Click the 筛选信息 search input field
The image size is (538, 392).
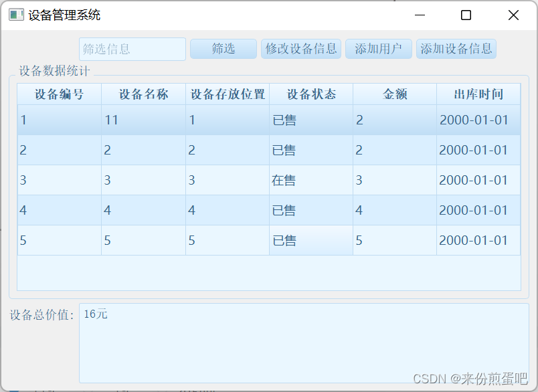tap(131, 48)
